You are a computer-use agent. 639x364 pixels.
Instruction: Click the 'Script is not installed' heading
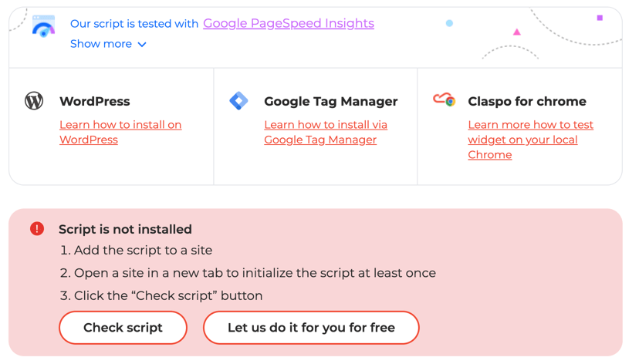[125, 229]
